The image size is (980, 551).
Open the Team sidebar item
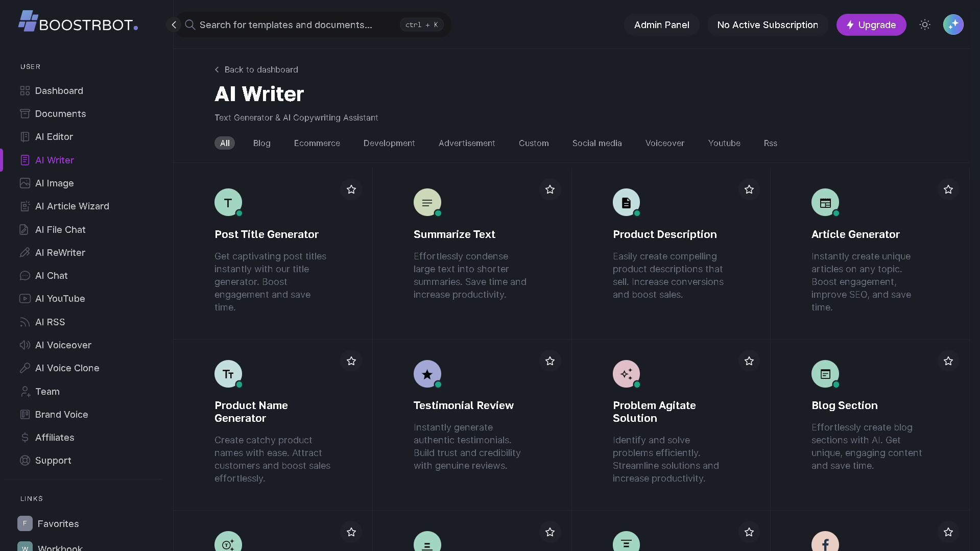[40, 392]
